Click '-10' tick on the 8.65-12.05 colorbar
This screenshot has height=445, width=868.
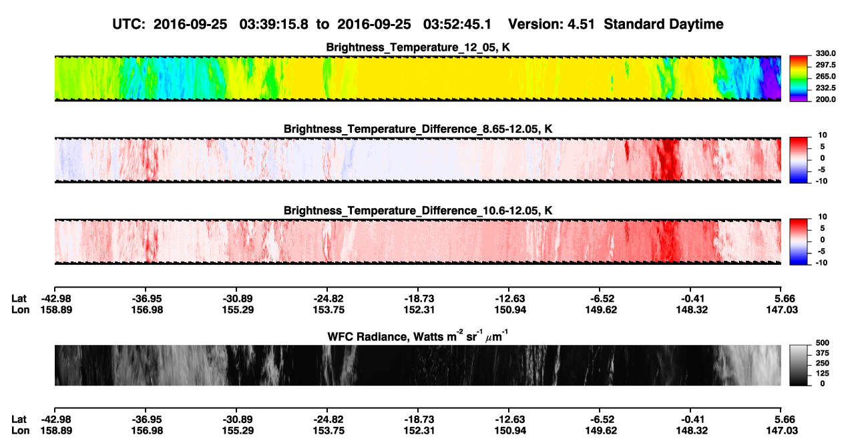coord(821,181)
